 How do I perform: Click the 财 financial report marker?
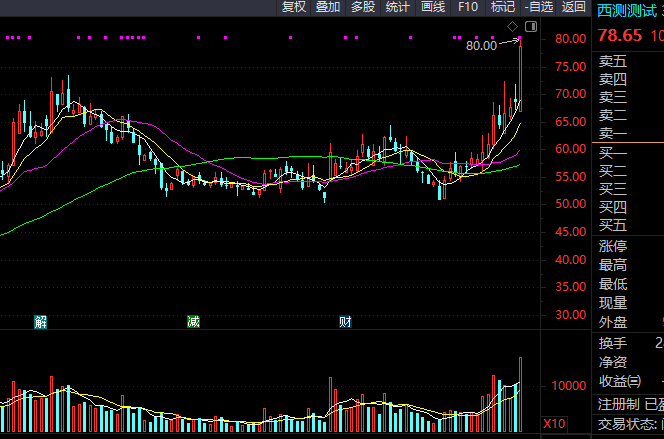345,322
